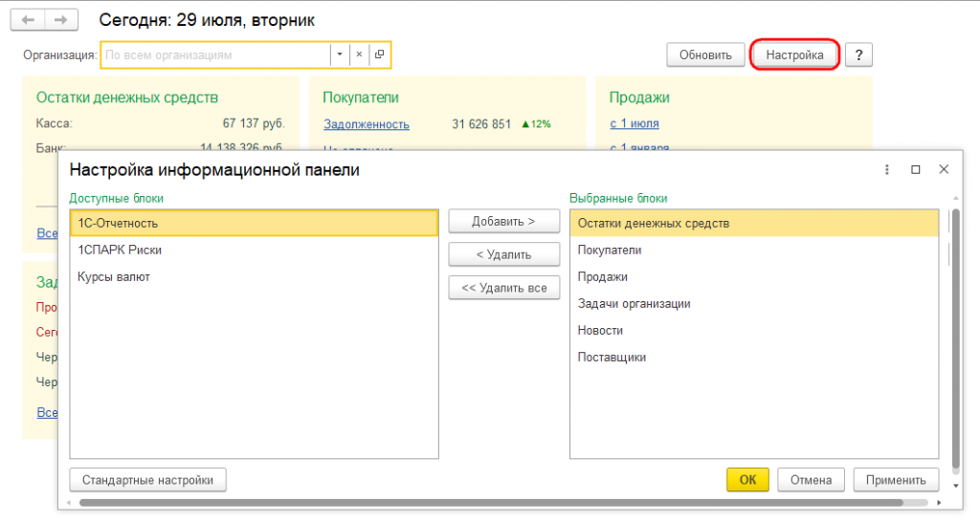Clear the Организация field with the X icon
Viewport: 980px width, 523px height.
359,54
